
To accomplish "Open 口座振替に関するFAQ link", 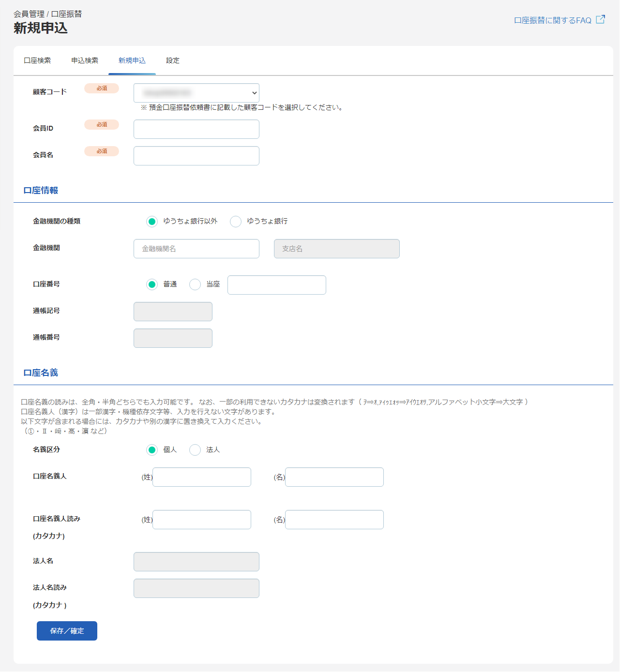I will click(x=552, y=20).
